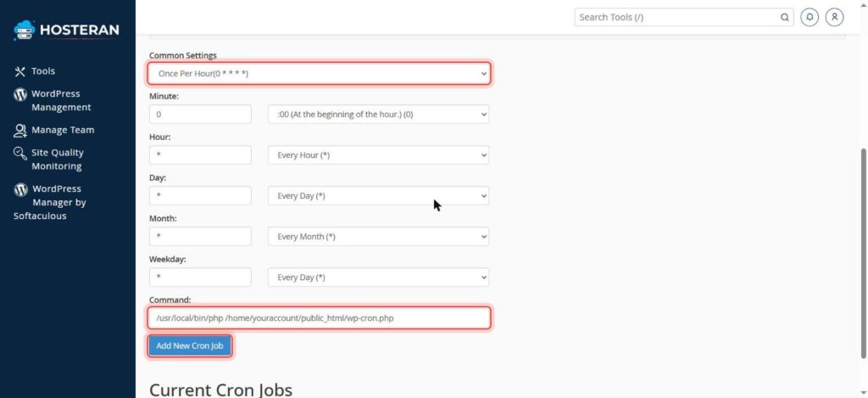Click the 'Common Settings' label

coord(183,55)
